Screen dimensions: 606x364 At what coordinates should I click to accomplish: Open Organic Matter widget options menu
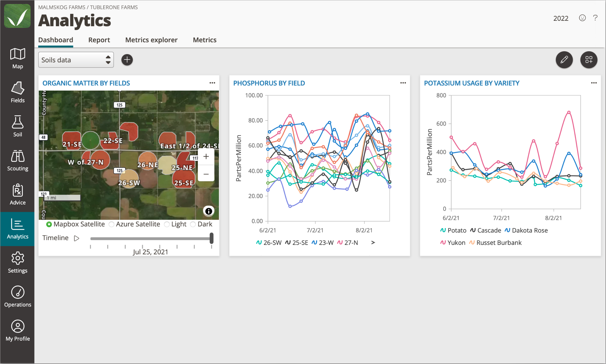212,83
